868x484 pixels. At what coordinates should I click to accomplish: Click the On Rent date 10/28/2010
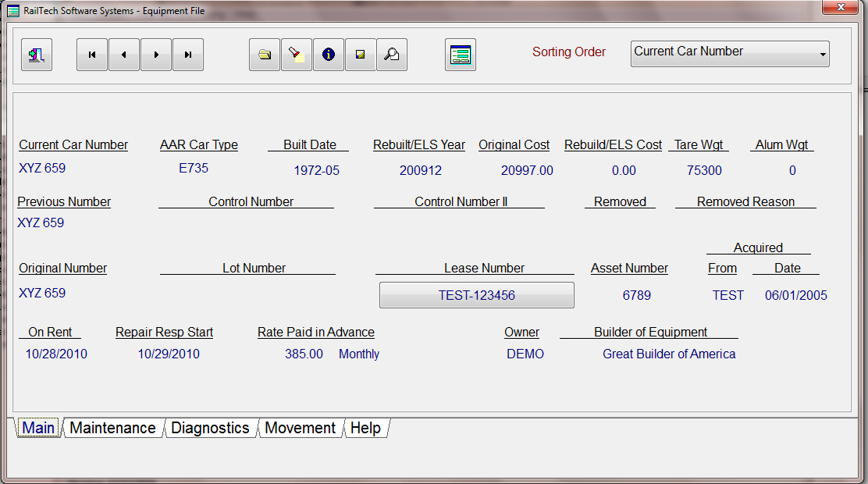(x=56, y=354)
